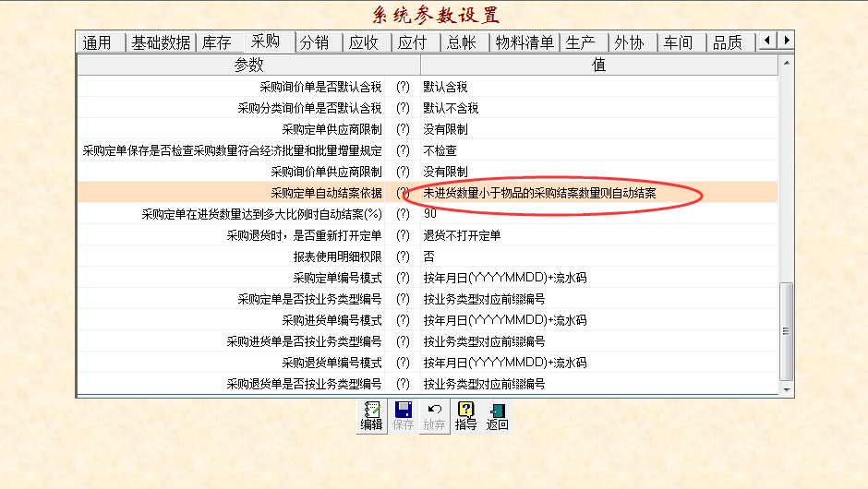Image resolution: width=868 pixels, height=489 pixels.
Task: Click (?) help for 采购询价单是否默认含税
Action: (403, 87)
